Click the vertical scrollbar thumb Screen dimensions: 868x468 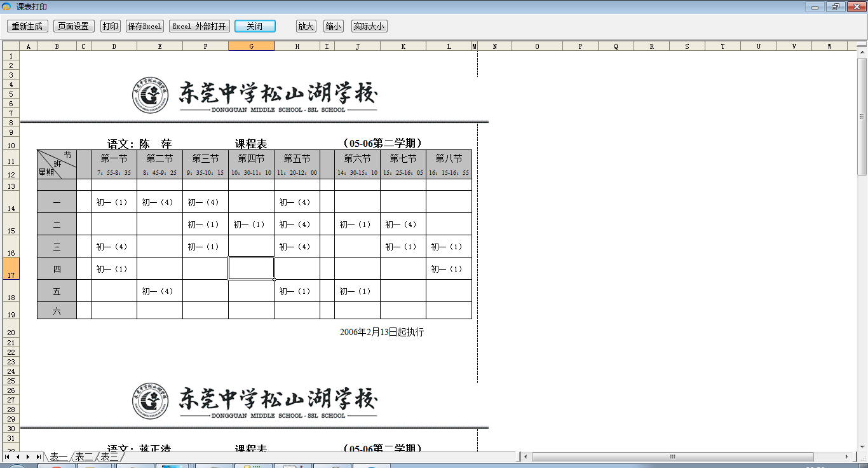[862, 116]
